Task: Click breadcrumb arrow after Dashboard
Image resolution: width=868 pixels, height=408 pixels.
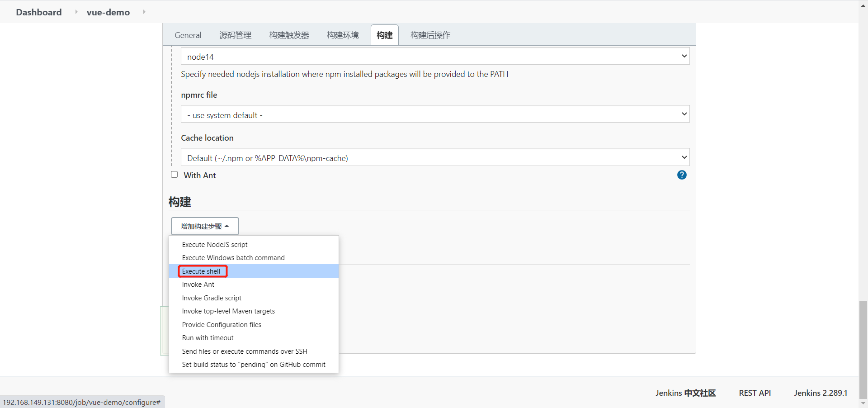Action: tap(76, 12)
